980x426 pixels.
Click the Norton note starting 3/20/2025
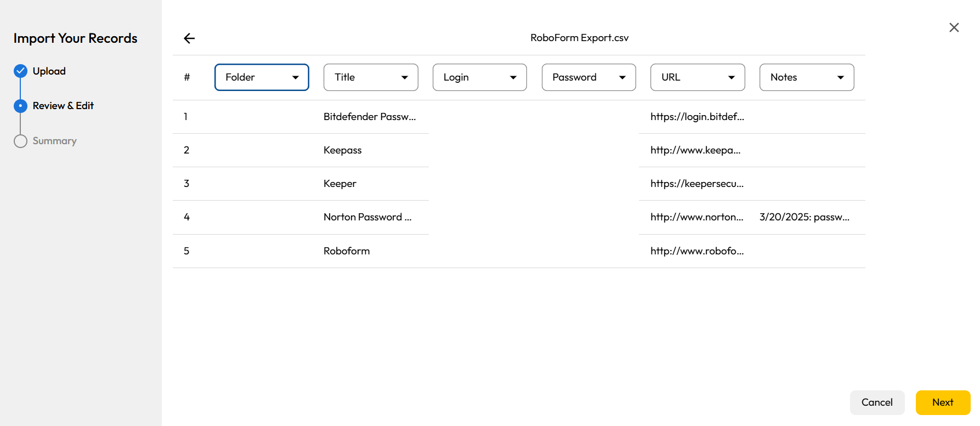click(804, 217)
